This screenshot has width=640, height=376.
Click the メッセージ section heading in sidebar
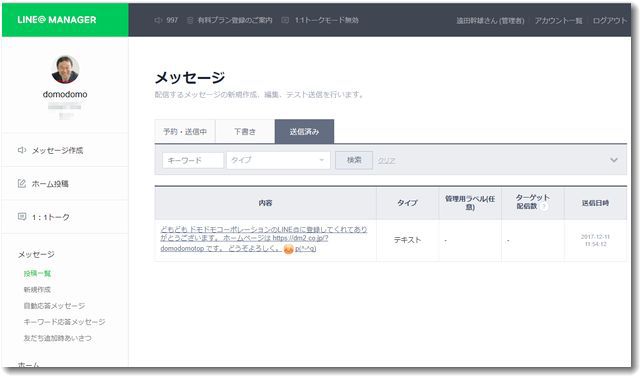point(36,254)
